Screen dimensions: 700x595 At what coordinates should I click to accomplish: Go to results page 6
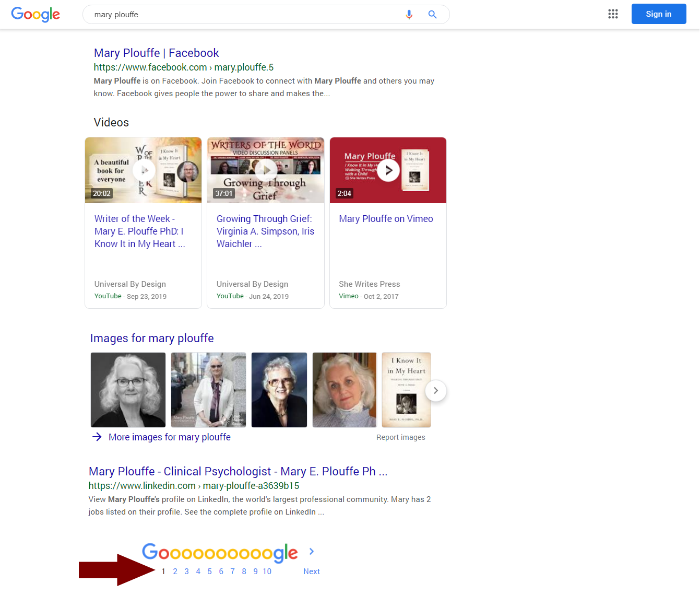[221, 571]
